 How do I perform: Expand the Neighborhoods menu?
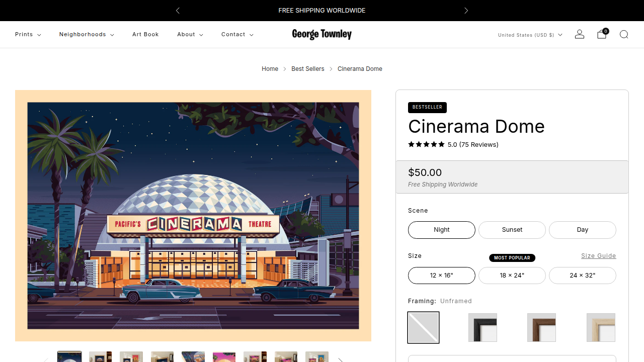click(87, 34)
